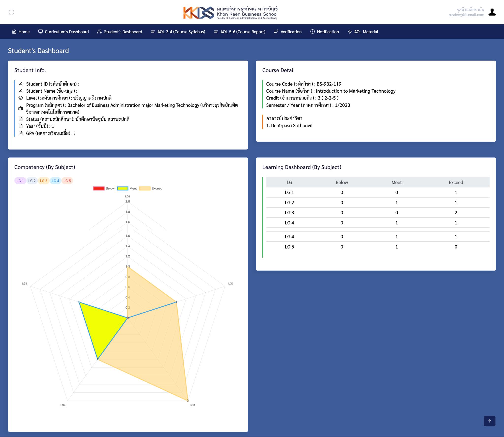504x437 pixels.
Task: Select the LG 5 badge
Action: (67, 181)
